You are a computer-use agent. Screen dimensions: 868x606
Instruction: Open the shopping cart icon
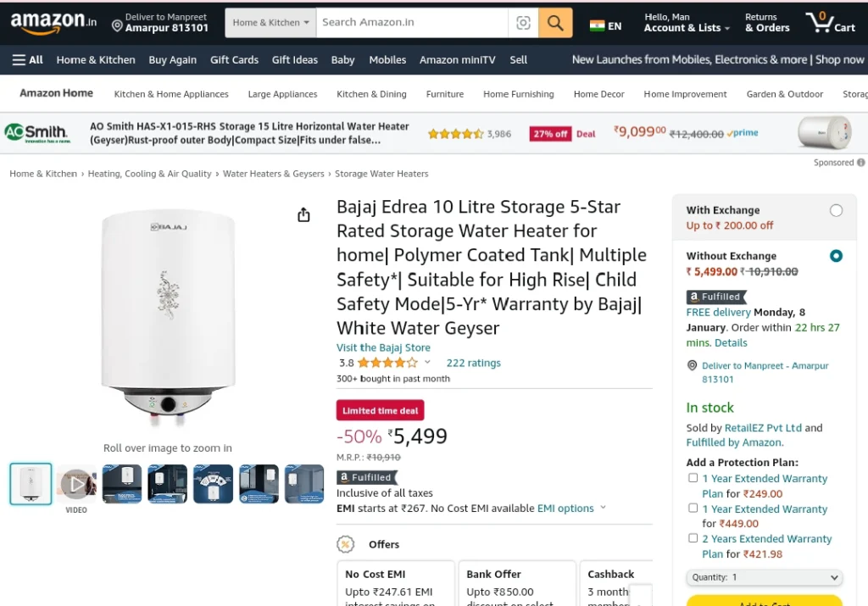(831, 23)
